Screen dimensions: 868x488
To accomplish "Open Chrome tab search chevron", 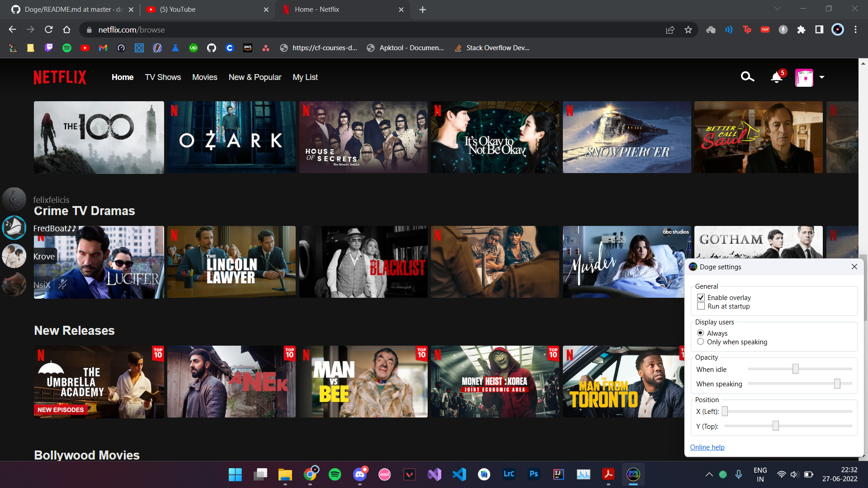I will [x=777, y=9].
